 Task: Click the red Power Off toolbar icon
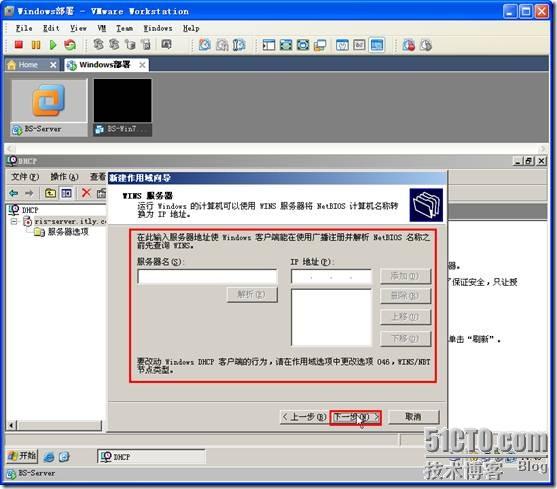pos(18,45)
